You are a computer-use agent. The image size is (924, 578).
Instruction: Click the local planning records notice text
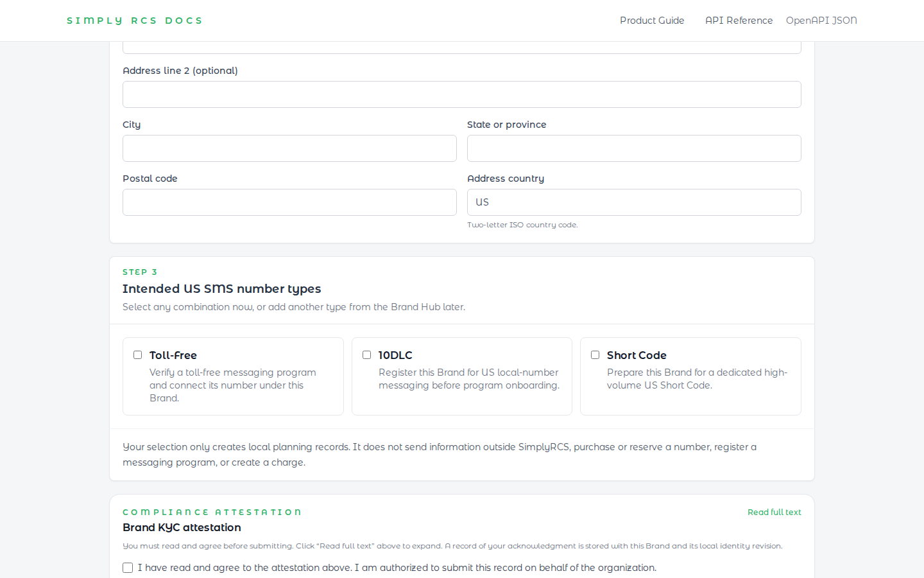pyautogui.click(x=440, y=455)
